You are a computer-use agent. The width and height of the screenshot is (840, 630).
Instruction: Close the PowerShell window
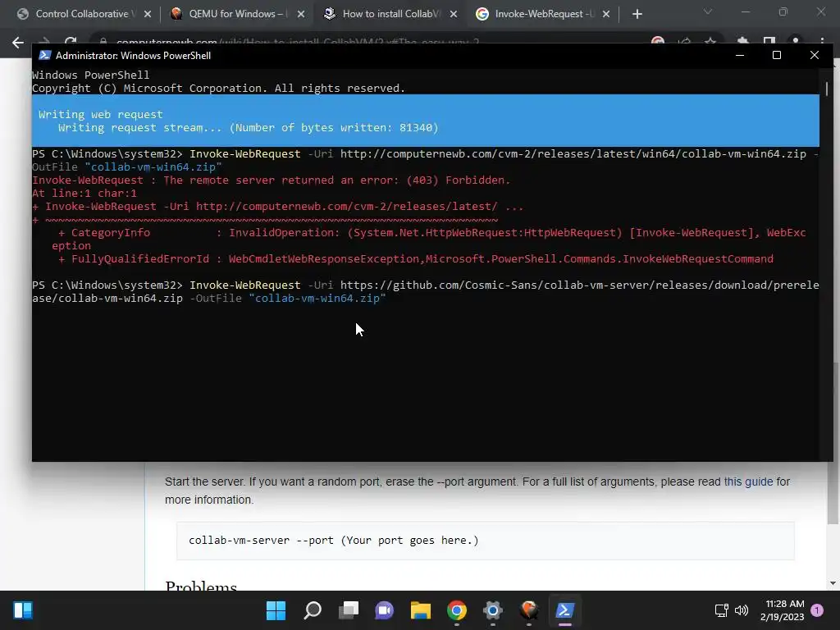(x=815, y=55)
